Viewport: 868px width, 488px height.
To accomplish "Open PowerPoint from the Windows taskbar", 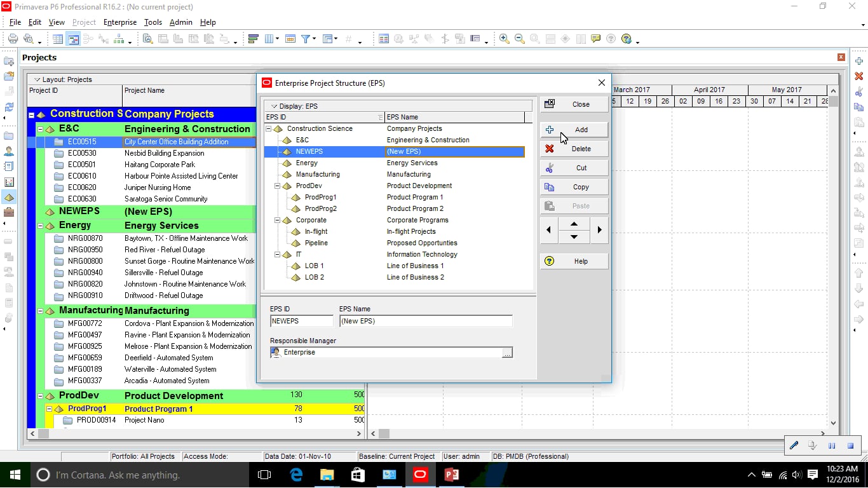I will [x=451, y=475].
